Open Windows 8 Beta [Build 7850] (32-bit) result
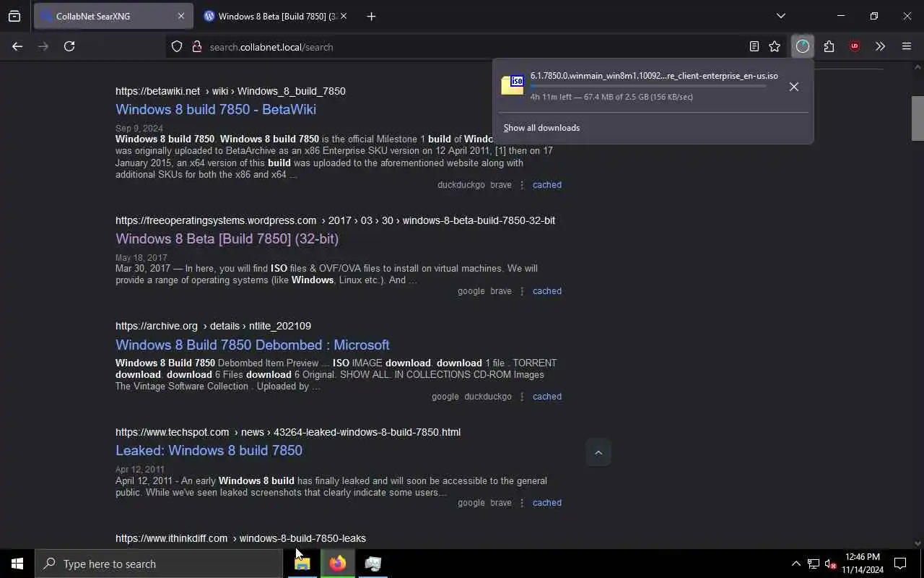Screen dimensions: 924x578 point(227,238)
